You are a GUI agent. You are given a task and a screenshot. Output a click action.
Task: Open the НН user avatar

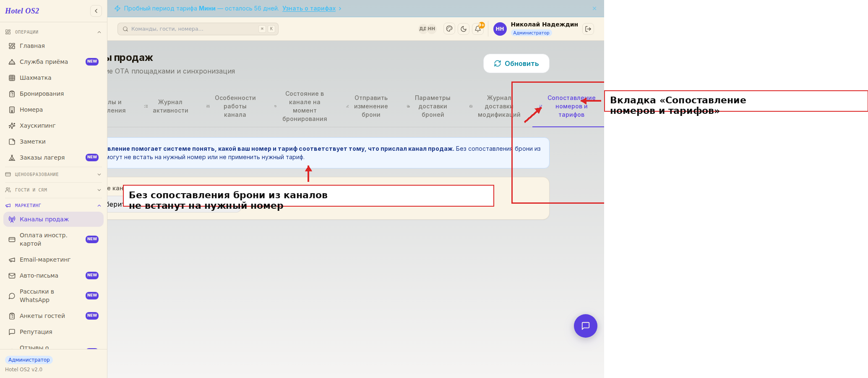(500, 29)
